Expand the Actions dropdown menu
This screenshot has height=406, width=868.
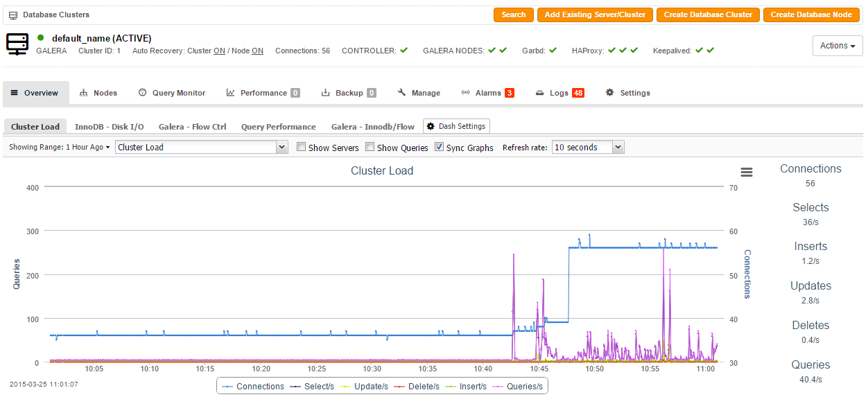pos(837,46)
